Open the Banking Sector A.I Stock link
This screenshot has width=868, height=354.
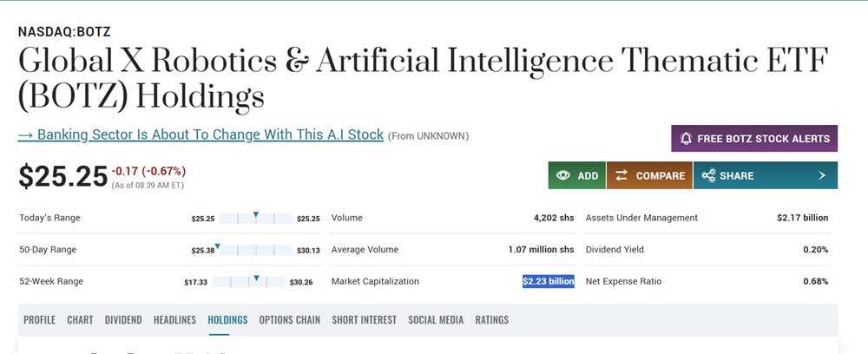point(201,135)
